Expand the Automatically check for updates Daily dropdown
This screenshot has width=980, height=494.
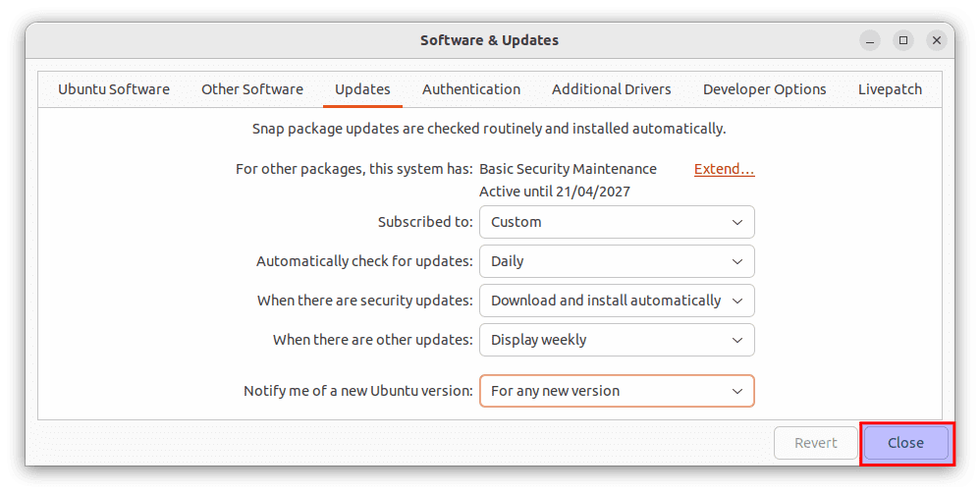tap(617, 261)
